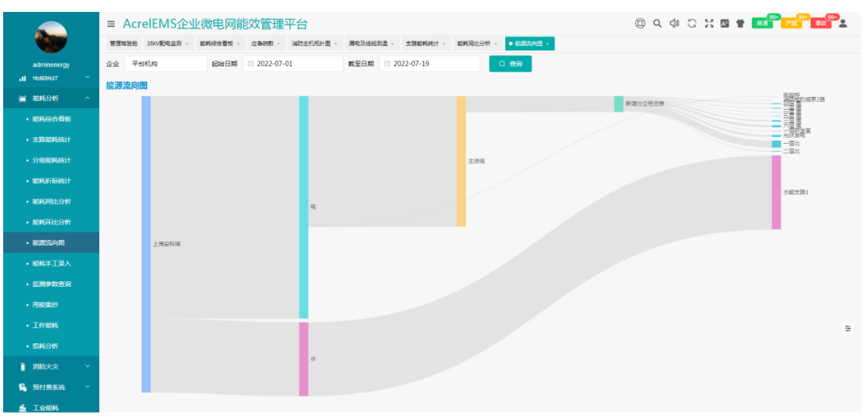Viewport: 868px width, 418px height.
Task: Click the orange 主进线 Sankey node
Action: (461, 161)
